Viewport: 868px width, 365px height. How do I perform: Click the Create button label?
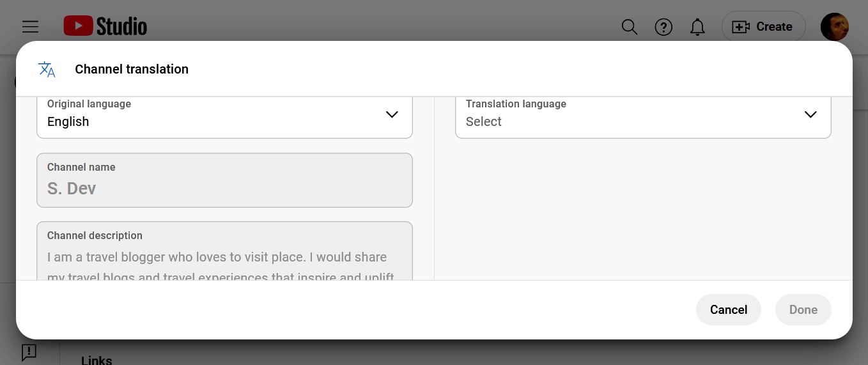tap(774, 27)
